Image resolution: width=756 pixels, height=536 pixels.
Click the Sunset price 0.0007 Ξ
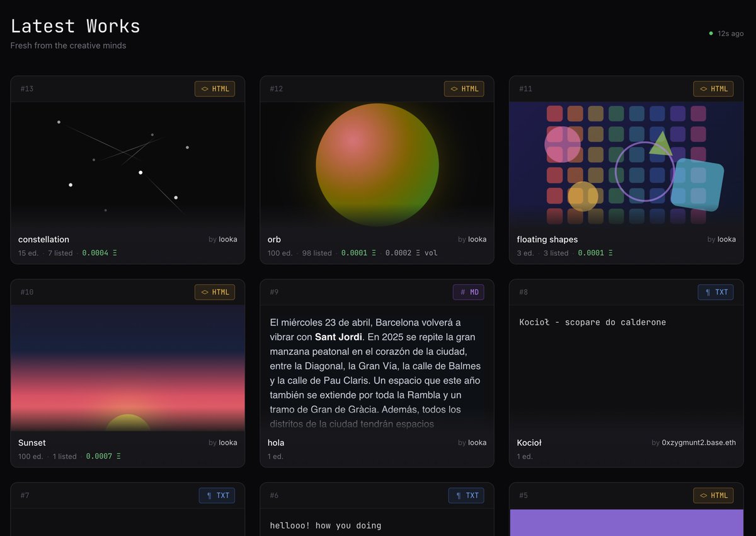click(103, 456)
